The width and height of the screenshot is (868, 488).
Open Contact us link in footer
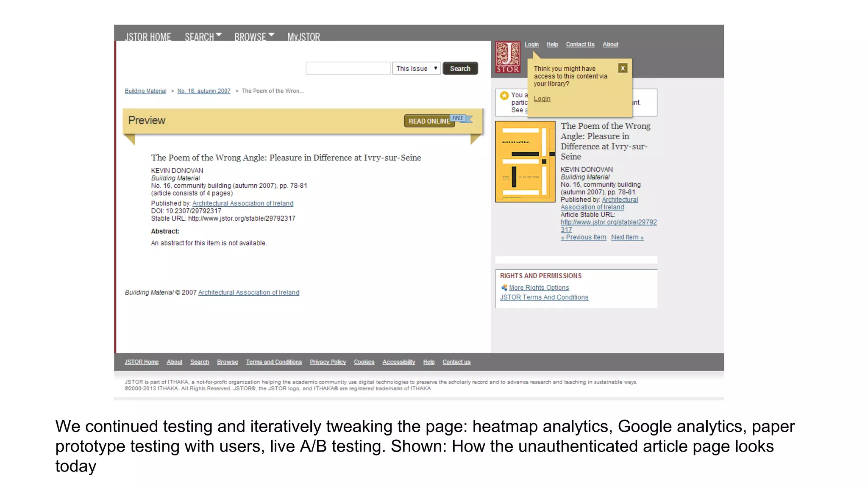pos(456,362)
